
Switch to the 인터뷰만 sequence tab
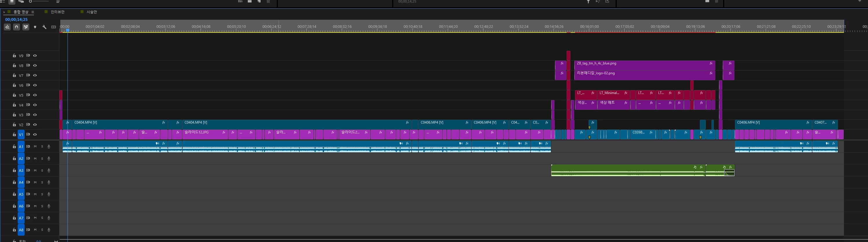[x=58, y=12]
